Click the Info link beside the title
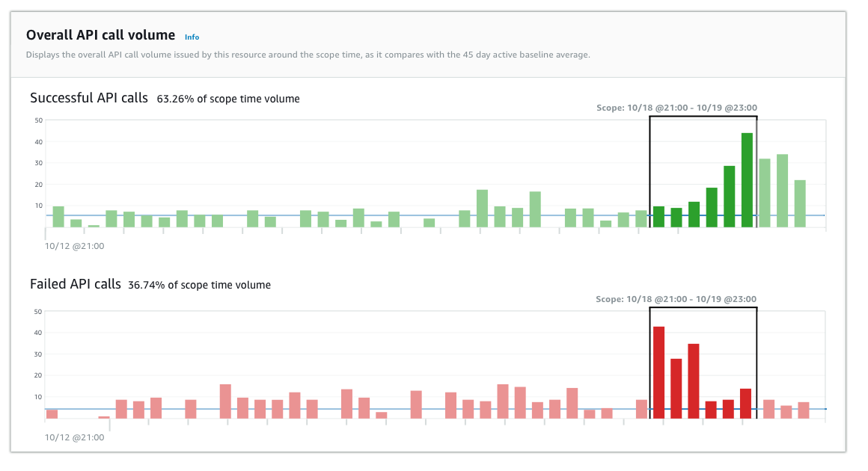 pos(192,37)
